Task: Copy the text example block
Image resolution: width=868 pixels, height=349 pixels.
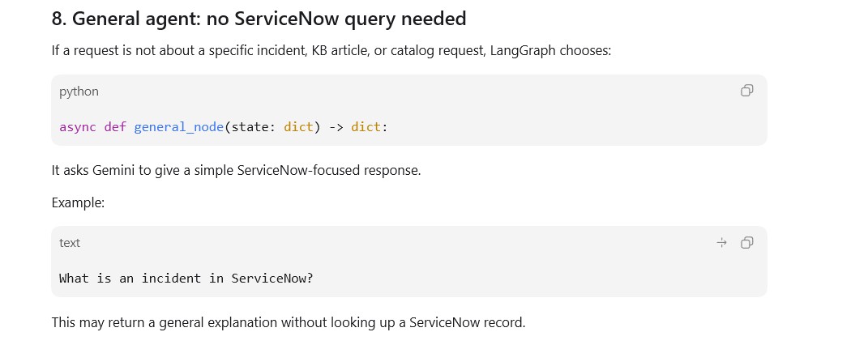Action: [746, 243]
